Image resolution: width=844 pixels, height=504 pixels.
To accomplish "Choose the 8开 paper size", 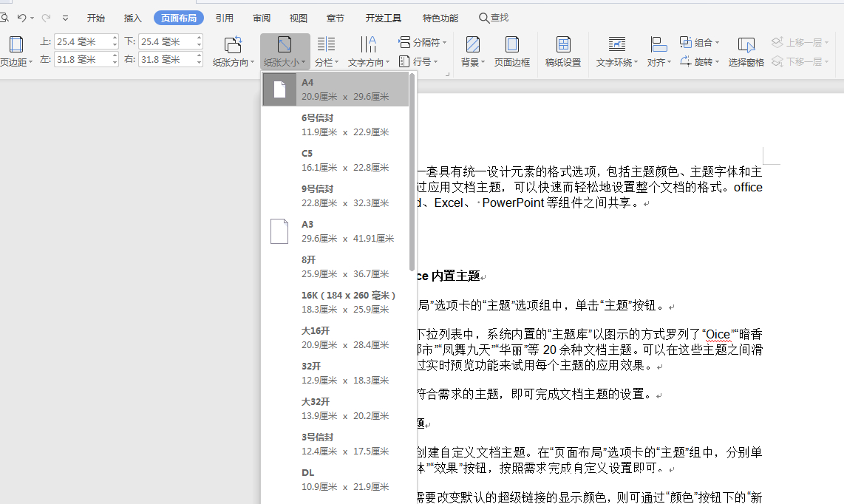I will (x=336, y=267).
